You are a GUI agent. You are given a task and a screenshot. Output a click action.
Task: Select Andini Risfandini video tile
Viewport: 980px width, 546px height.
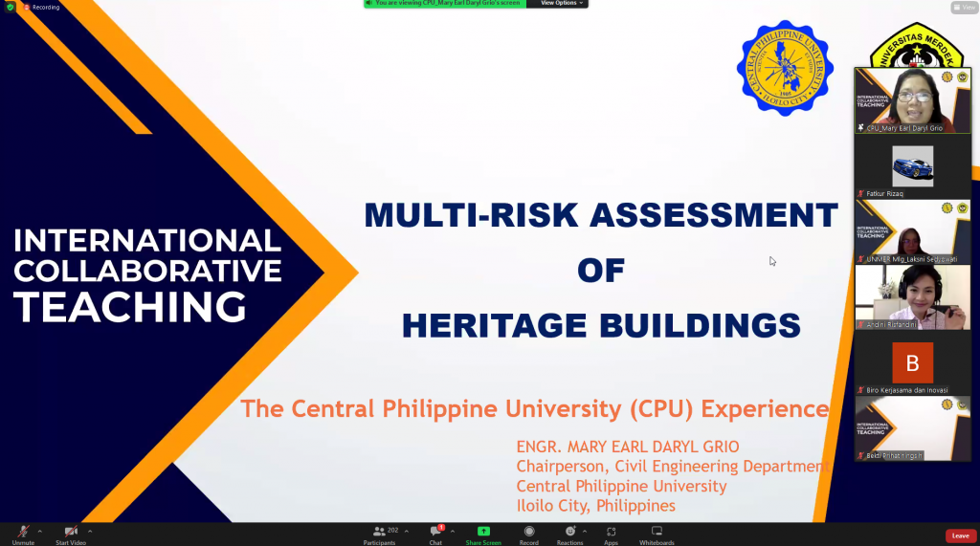(x=912, y=297)
